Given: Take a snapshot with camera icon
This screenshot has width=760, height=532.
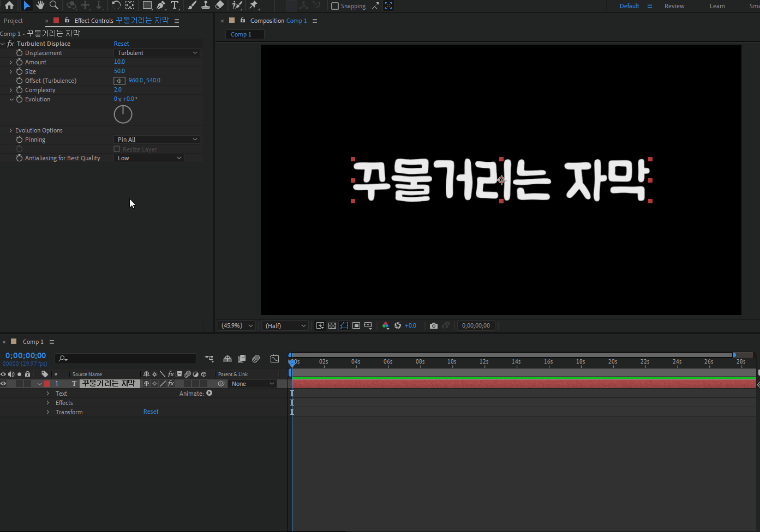Looking at the screenshot, I should [434, 325].
